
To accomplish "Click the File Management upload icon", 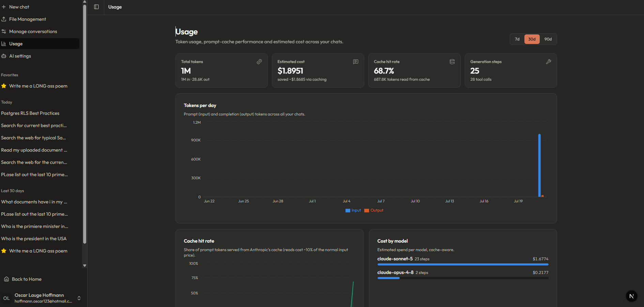I will pos(4,19).
